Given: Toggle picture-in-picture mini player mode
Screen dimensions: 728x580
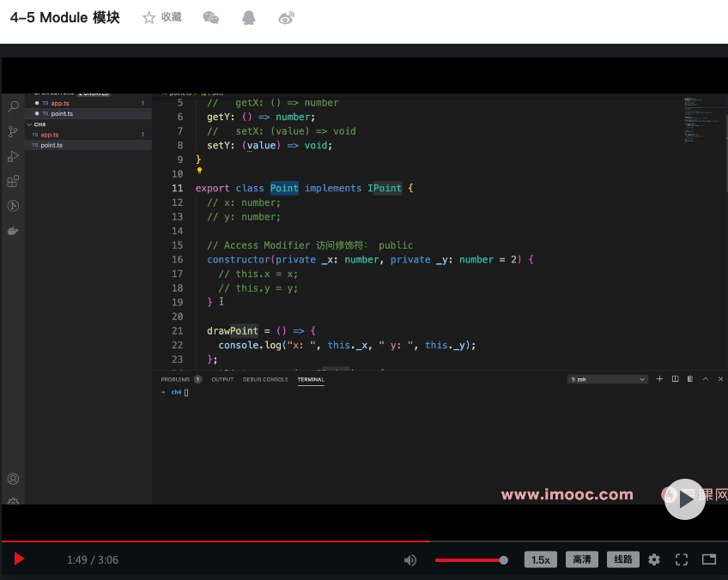Looking at the screenshot, I should [709, 560].
